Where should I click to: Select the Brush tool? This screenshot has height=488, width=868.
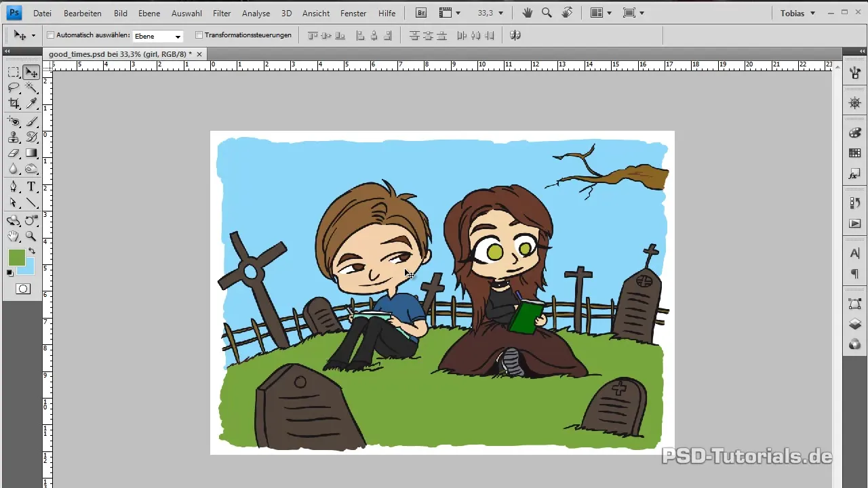coord(31,121)
